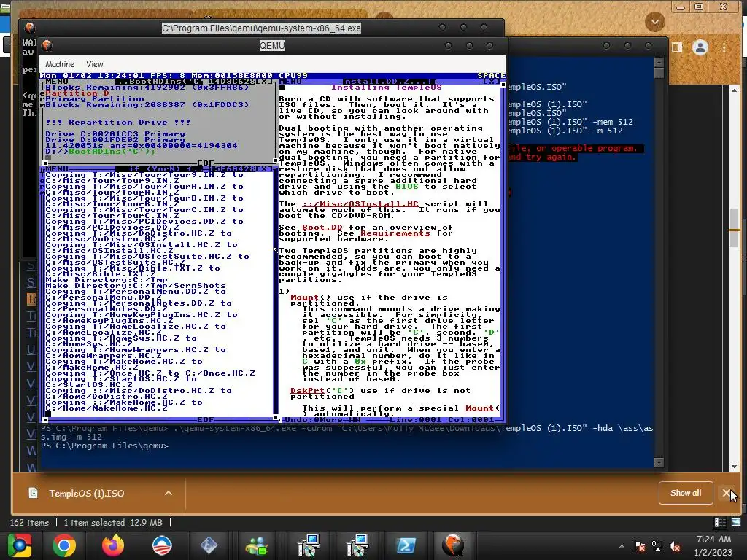
Task: Open Chrome profile avatar
Action: tap(700, 47)
